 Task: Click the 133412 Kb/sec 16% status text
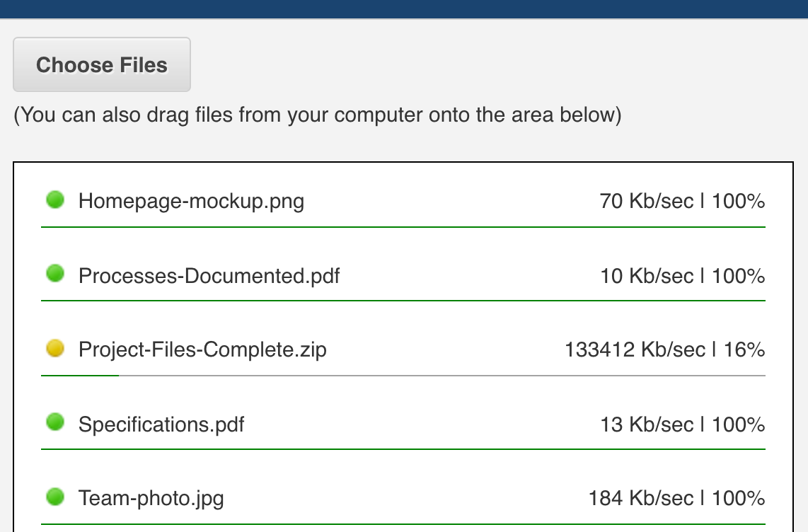(x=665, y=349)
